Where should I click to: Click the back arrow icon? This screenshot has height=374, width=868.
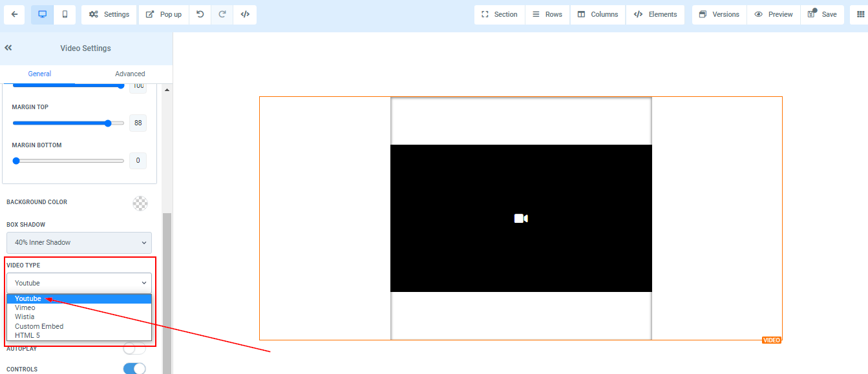click(14, 14)
